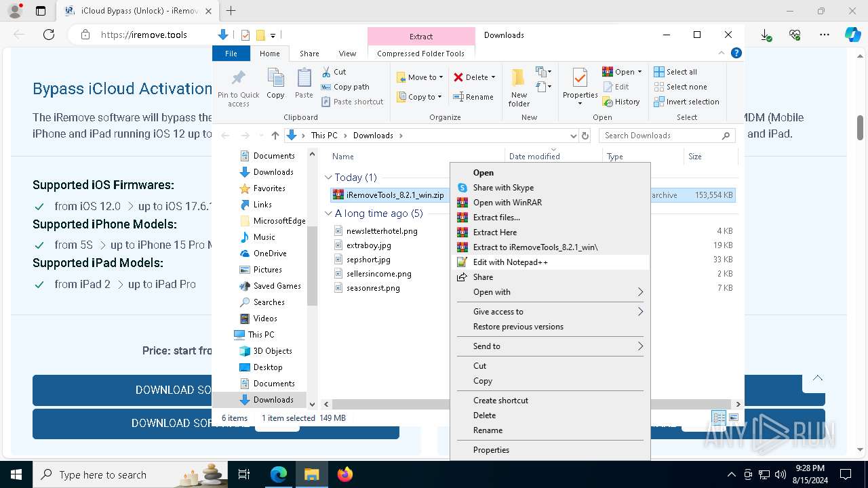This screenshot has width=868, height=488.
Task: Expand Open with submenu
Action: click(549, 292)
